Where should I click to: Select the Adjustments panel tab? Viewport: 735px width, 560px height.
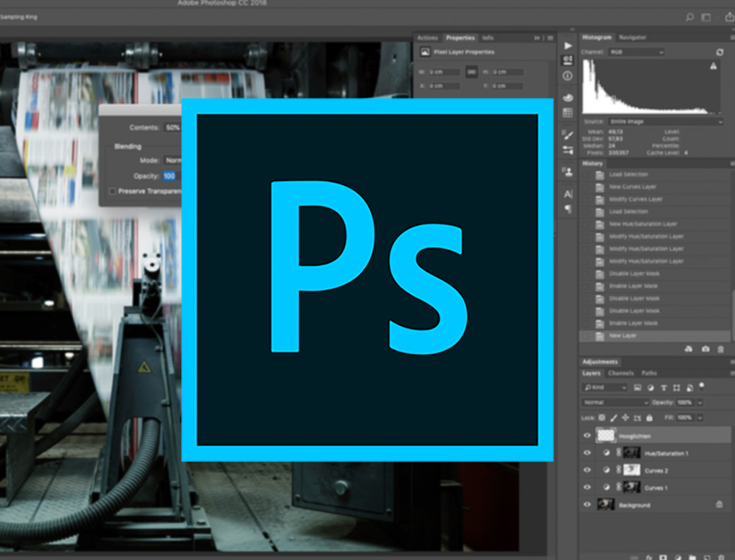600,362
